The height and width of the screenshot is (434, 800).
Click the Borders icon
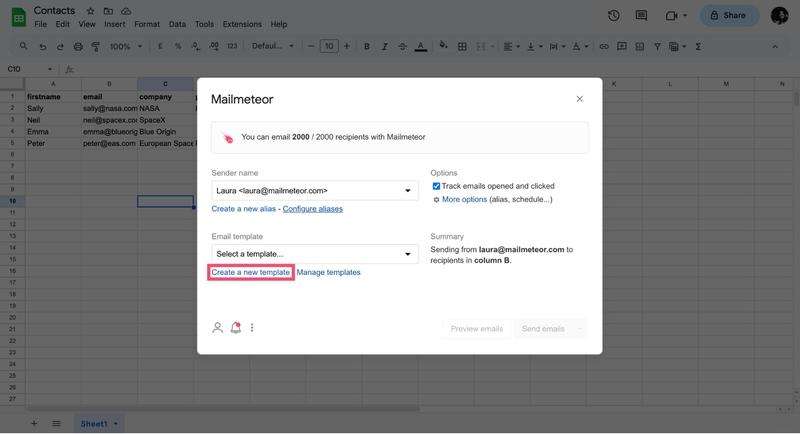[462, 46]
